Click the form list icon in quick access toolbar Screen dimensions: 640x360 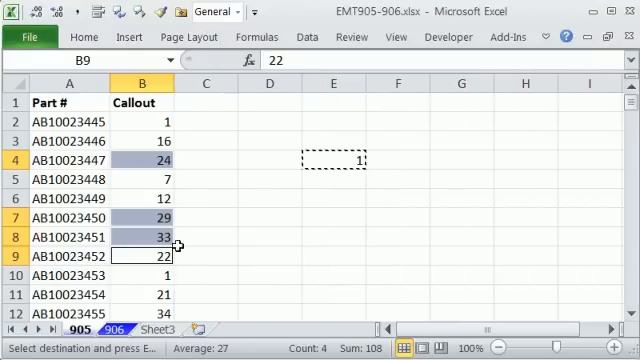98,12
